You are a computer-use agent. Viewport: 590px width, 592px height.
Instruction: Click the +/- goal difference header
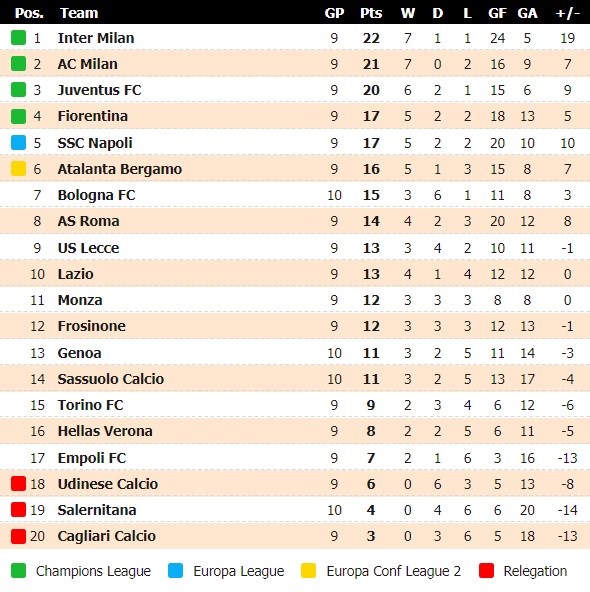[x=567, y=13]
